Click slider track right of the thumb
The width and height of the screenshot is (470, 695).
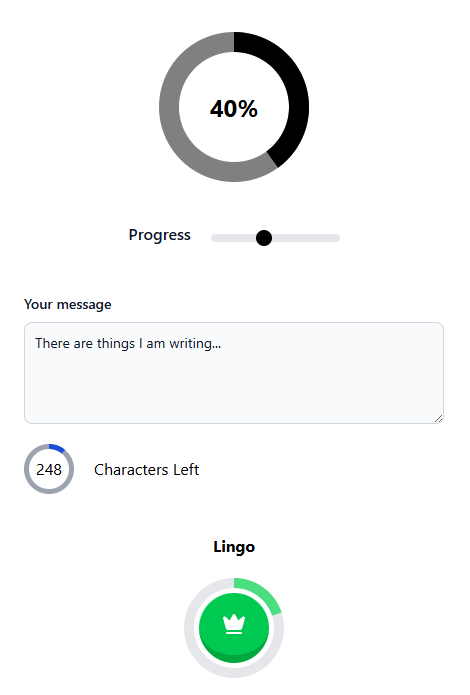click(x=306, y=238)
